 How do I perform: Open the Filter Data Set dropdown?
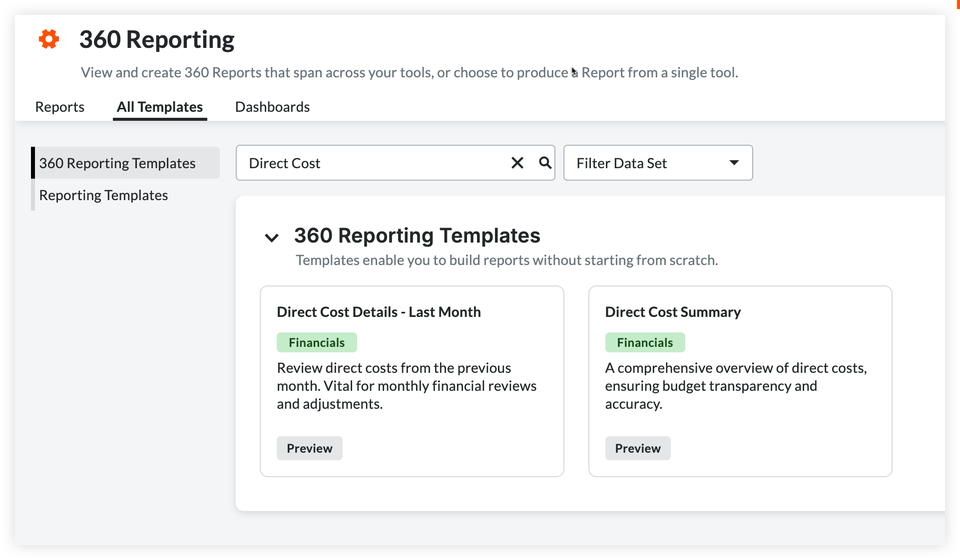pyautogui.click(x=657, y=163)
